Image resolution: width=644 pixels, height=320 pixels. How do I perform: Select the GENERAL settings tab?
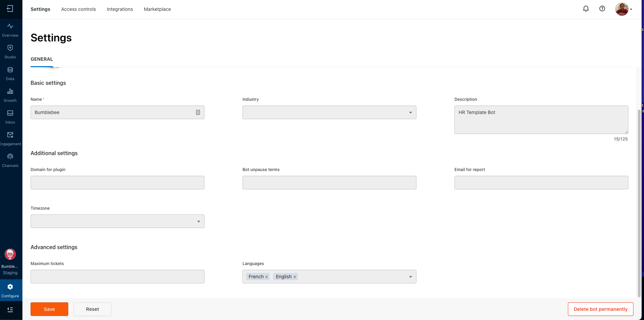pos(42,59)
